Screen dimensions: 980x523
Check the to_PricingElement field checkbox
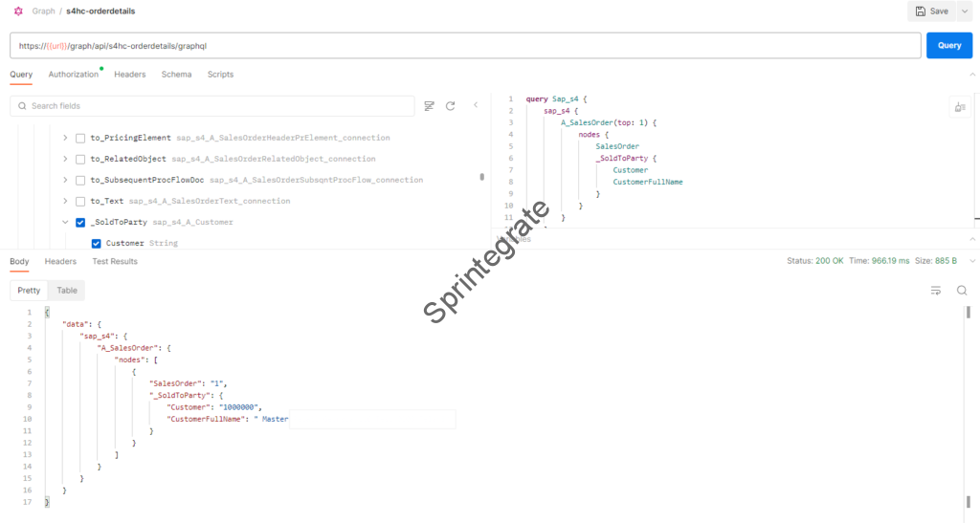(x=80, y=138)
